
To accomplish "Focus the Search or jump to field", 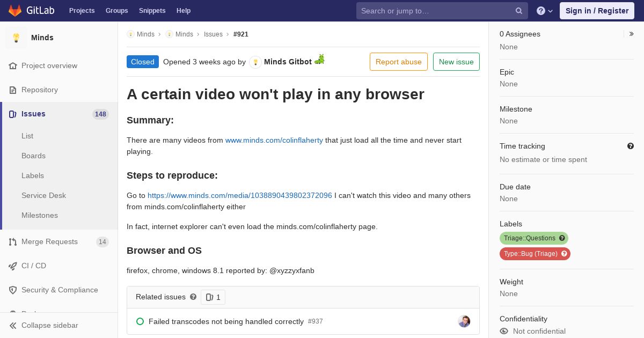I will (x=442, y=11).
